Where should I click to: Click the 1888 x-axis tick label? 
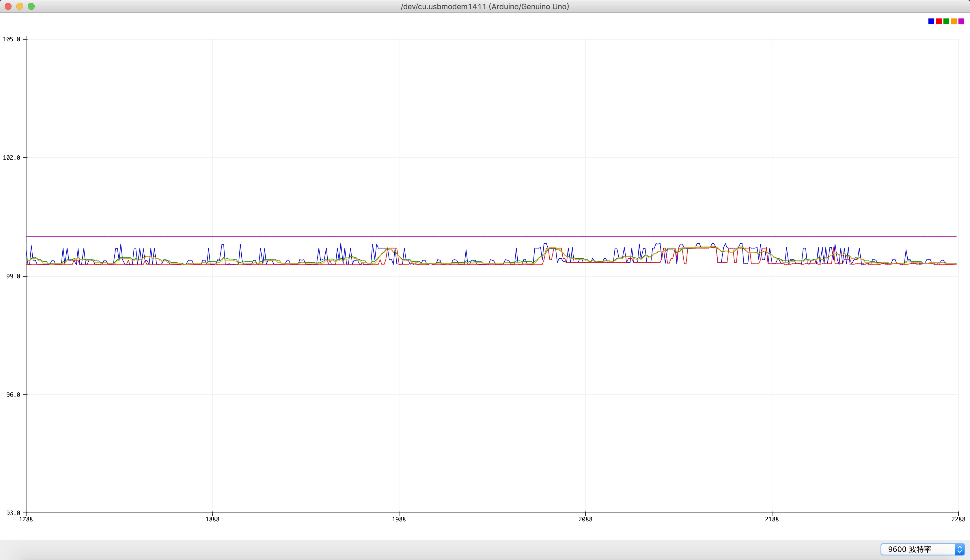click(212, 519)
